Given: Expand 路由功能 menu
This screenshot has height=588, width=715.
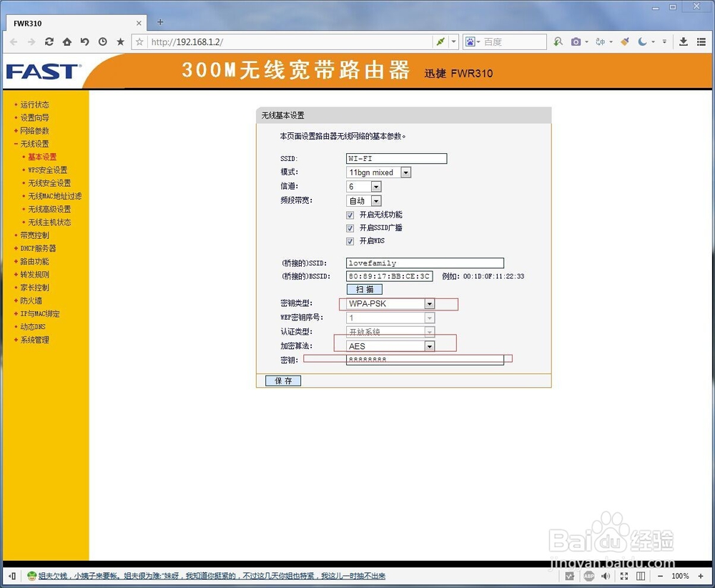Looking at the screenshot, I should (x=34, y=261).
